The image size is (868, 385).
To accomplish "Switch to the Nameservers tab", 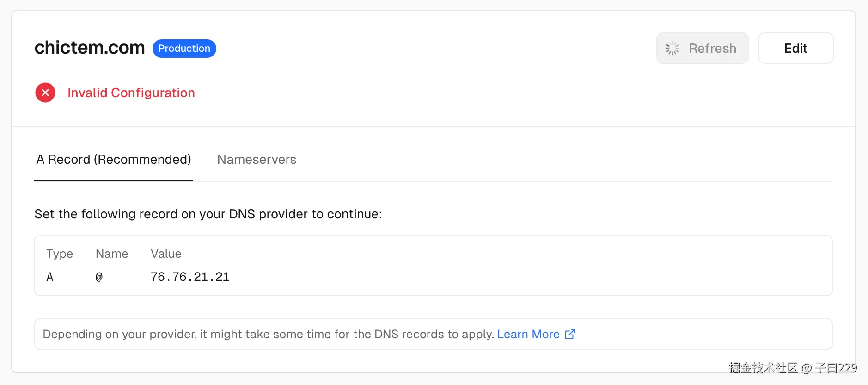I will coord(257,160).
